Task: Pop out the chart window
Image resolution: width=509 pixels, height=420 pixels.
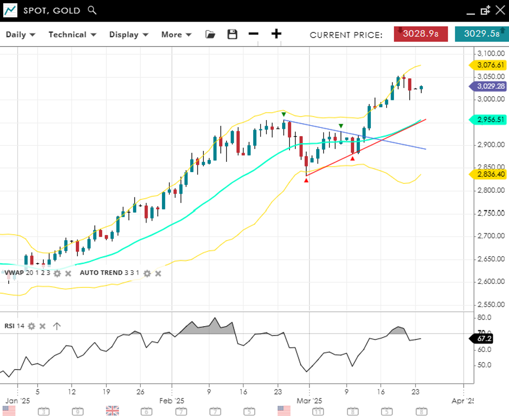Action: (x=485, y=10)
